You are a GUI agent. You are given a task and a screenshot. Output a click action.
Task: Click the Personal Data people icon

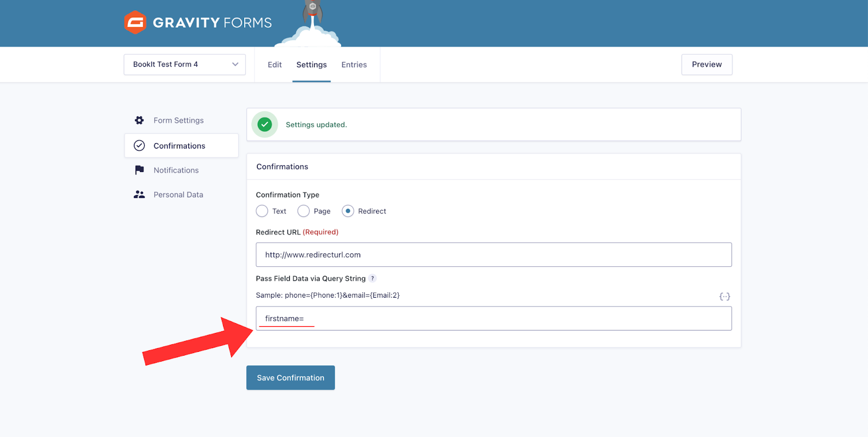point(139,195)
